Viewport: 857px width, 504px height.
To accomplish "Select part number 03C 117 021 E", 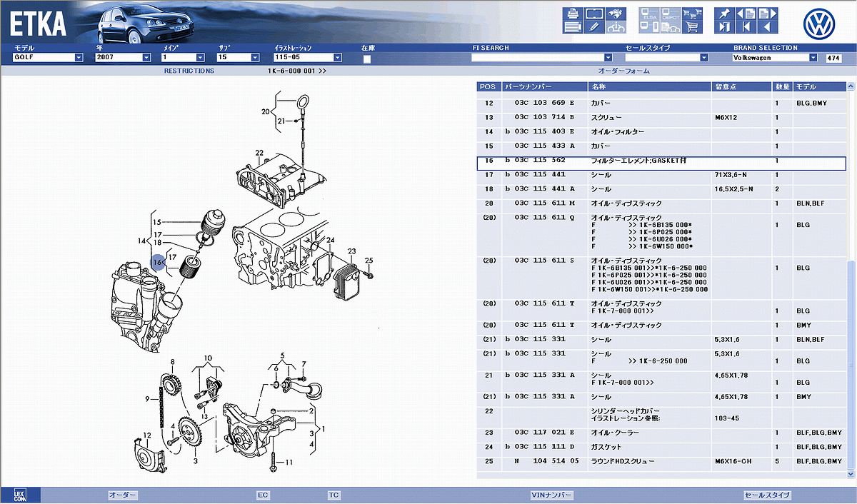I will [544, 433].
